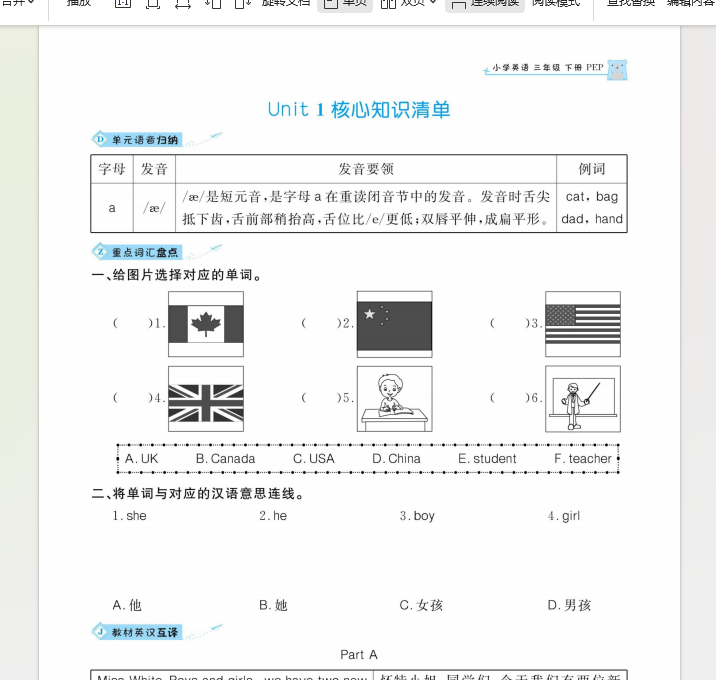The width and height of the screenshot is (716, 680).
Task: Click the UK flag picture in item 4
Action: pos(206,399)
